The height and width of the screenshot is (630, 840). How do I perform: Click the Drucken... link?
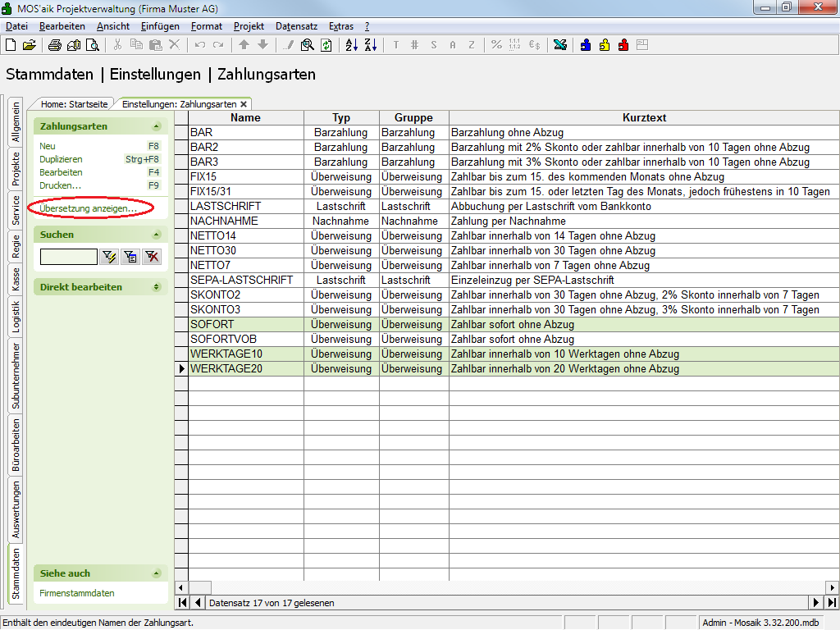tap(60, 185)
